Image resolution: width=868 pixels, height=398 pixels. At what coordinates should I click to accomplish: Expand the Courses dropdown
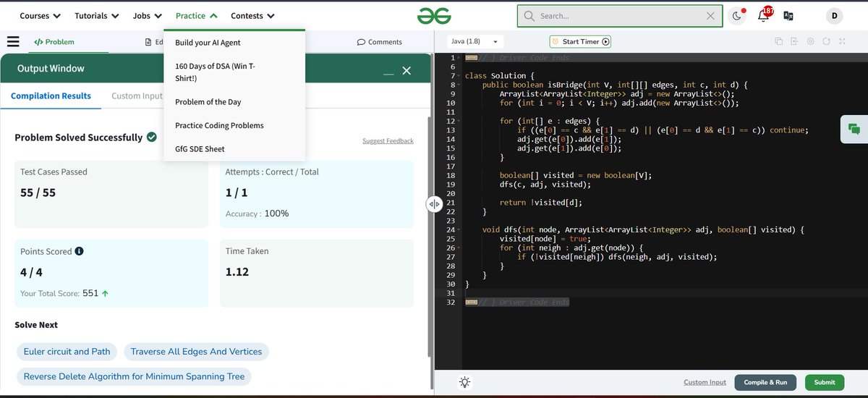tap(40, 15)
